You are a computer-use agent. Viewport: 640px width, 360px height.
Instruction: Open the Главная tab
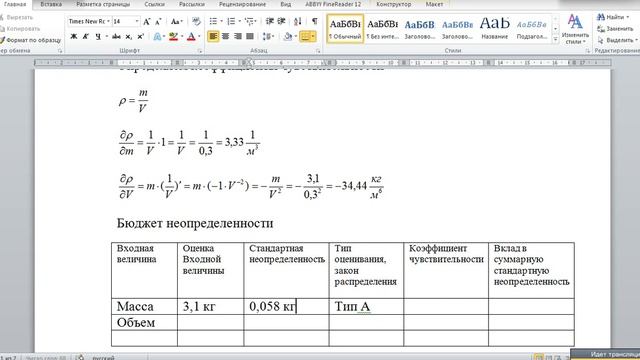click(x=15, y=4)
